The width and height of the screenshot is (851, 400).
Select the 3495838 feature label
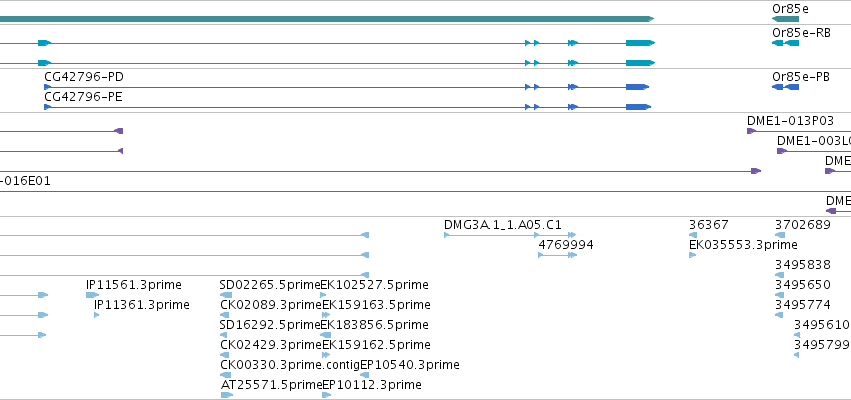tap(803, 265)
